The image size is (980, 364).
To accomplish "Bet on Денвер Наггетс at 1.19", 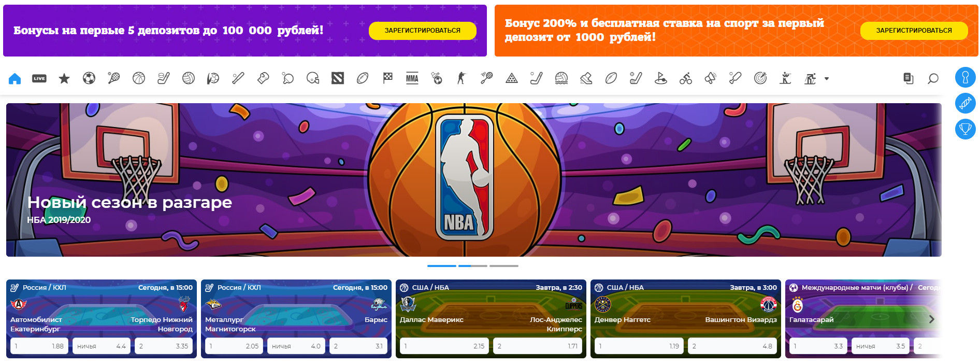I will [x=639, y=346].
